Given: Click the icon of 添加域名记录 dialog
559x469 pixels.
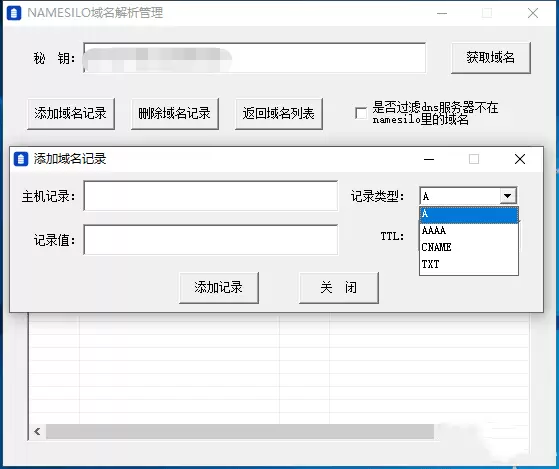Looking at the screenshot, I should click(21, 159).
